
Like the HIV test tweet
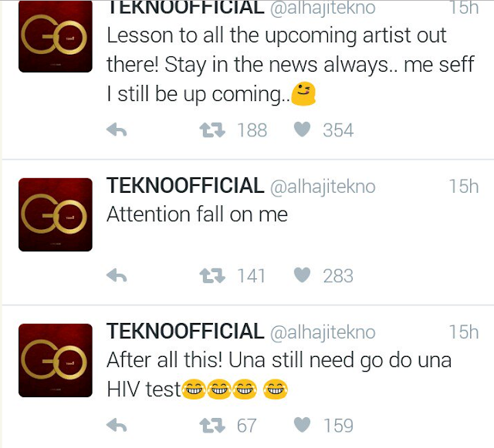click(x=303, y=425)
